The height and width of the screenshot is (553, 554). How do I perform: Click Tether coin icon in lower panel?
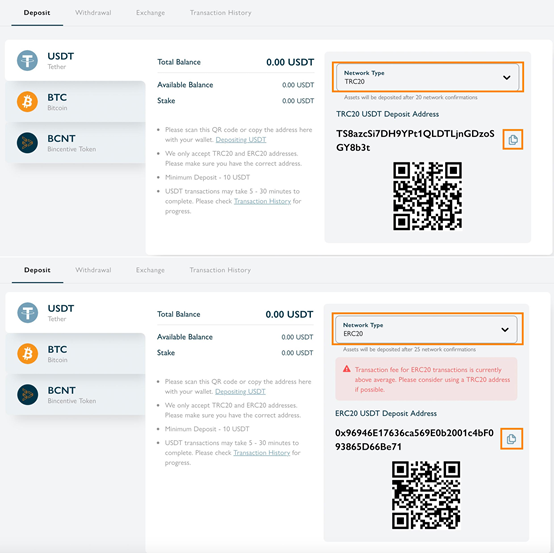[x=28, y=312]
